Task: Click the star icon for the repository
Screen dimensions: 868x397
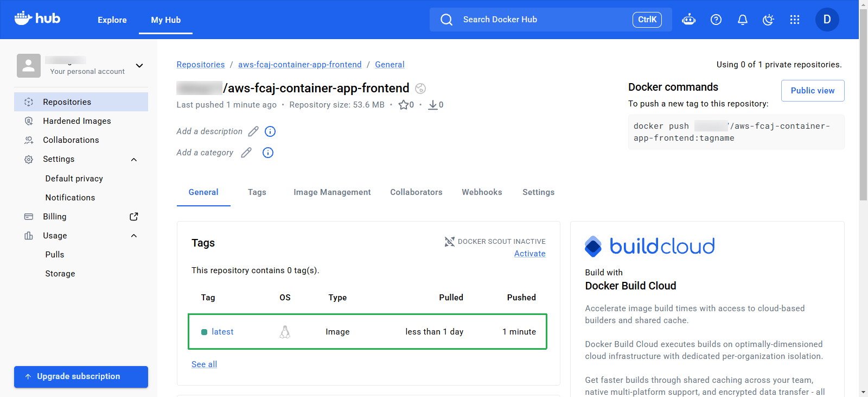Action: pyautogui.click(x=403, y=105)
